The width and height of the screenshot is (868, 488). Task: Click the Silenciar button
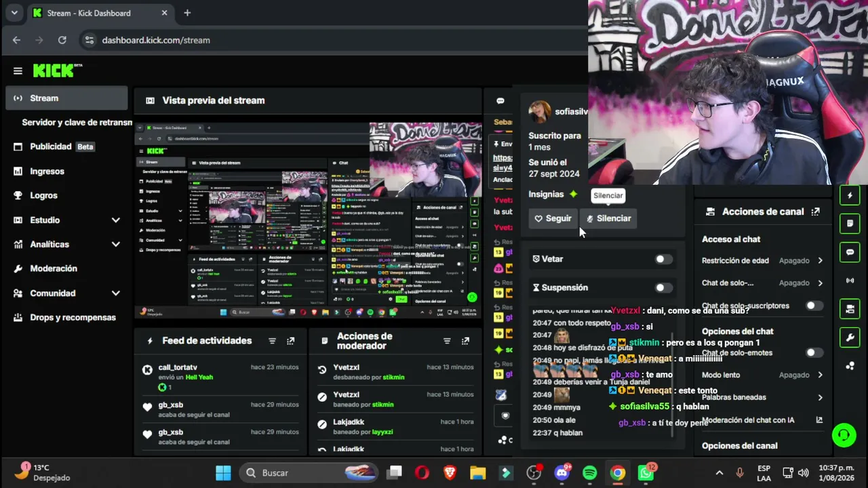608,218
